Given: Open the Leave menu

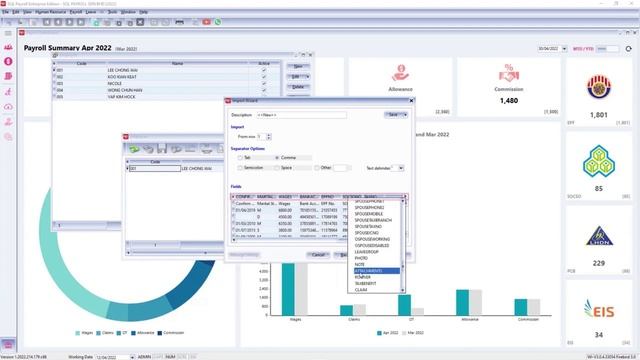Looking at the screenshot, I should [x=91, y=12].
